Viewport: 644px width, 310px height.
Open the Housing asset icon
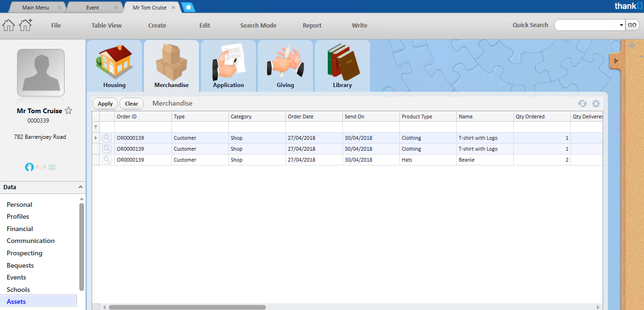(x=114, y=62)
